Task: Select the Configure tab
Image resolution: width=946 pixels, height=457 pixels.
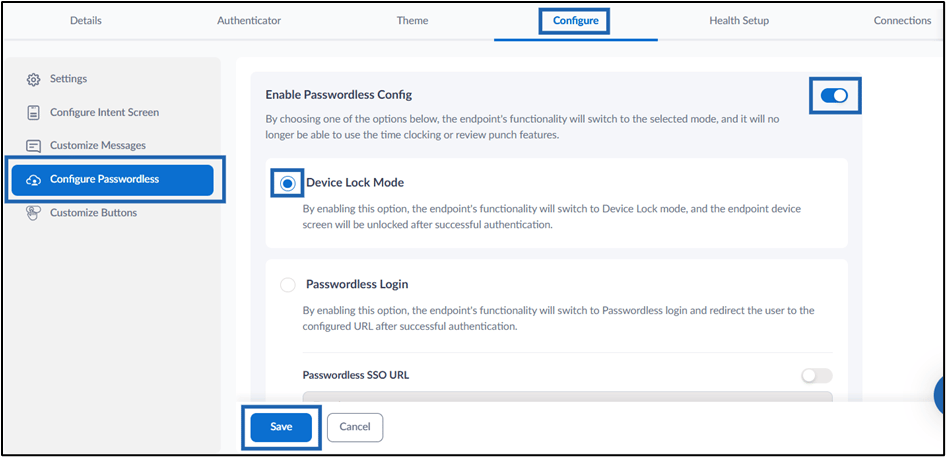Action: tap(576, 21)
